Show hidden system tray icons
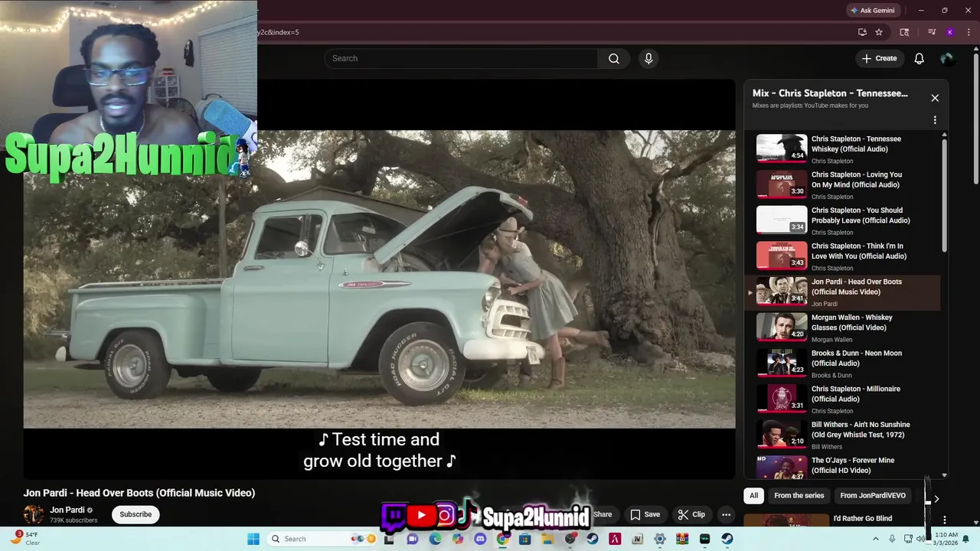Viewport: 980px width, 551px height. click(x=876, y=539)
